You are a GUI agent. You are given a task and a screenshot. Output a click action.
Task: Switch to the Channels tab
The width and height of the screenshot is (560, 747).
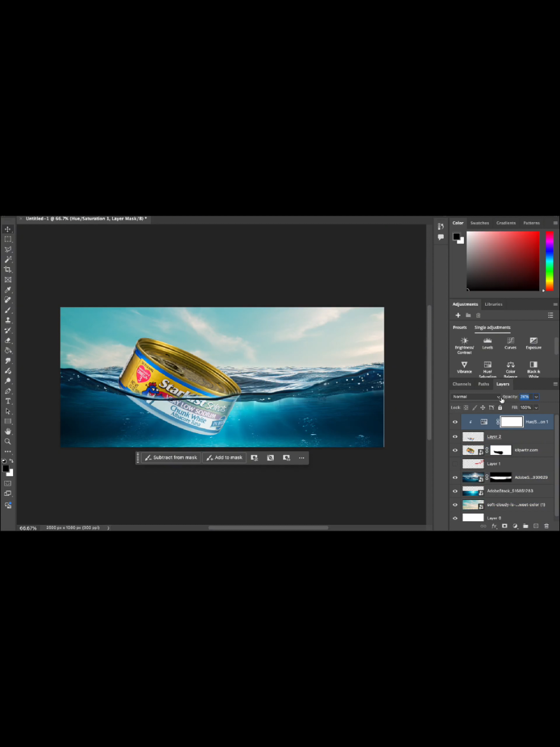pyautogui.click(x=462, y=384)
